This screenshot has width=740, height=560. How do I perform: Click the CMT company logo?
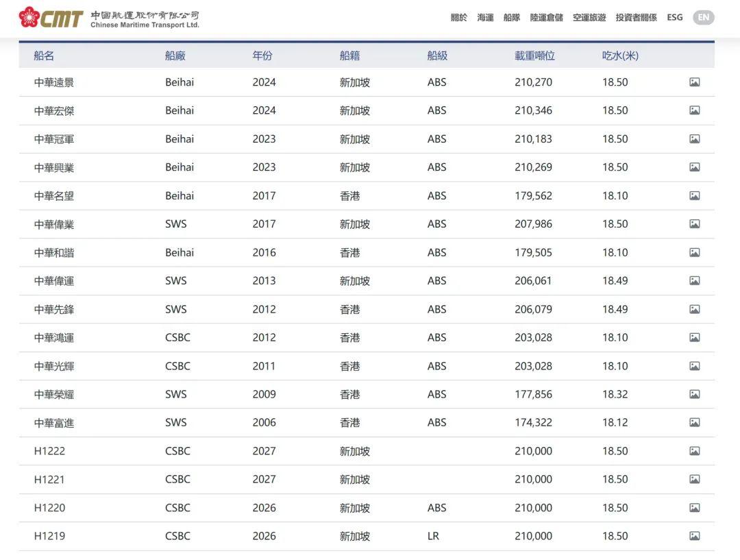51,17
